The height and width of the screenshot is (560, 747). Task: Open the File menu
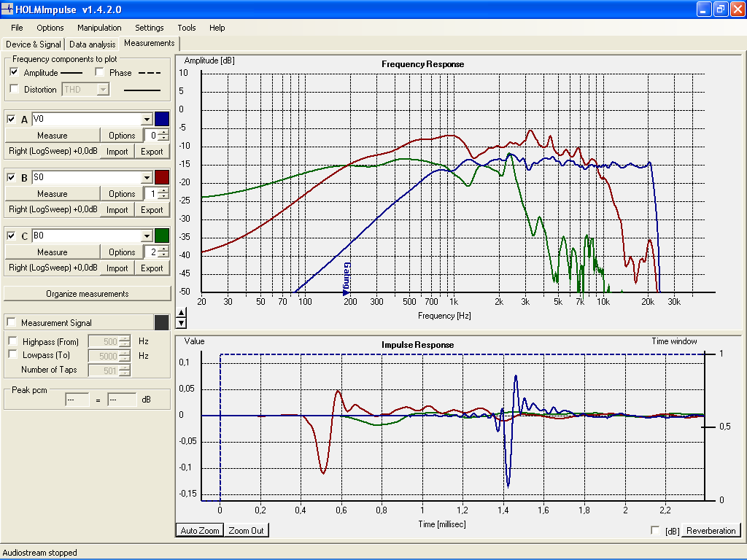tap(17, 28)
